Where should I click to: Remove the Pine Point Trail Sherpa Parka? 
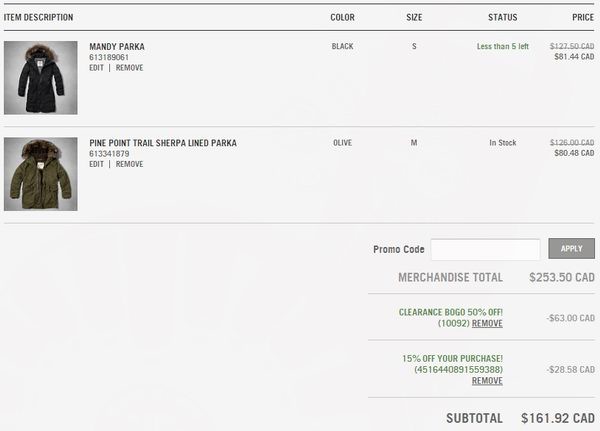click(129, 164)
